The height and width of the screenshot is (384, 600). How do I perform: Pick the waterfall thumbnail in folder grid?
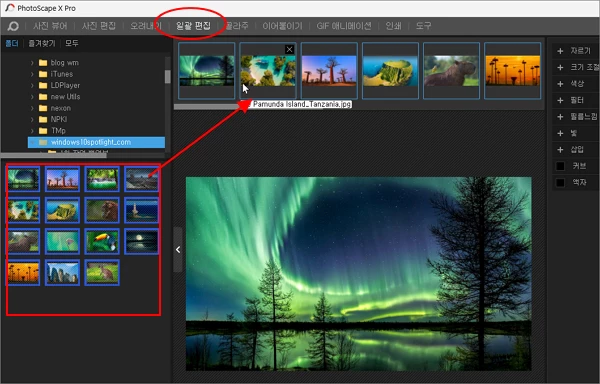point(102,179)
